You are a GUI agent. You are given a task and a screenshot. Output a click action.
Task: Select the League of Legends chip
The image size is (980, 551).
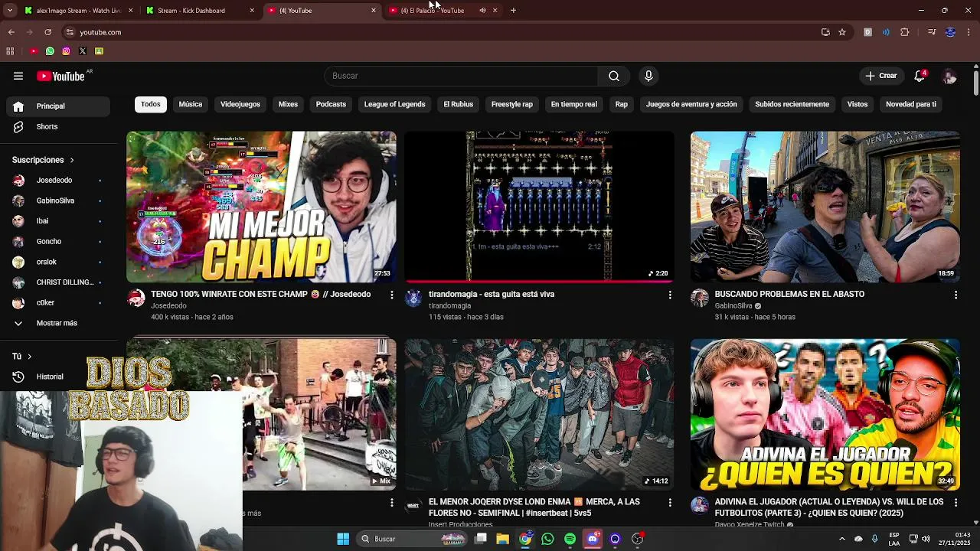394,104
